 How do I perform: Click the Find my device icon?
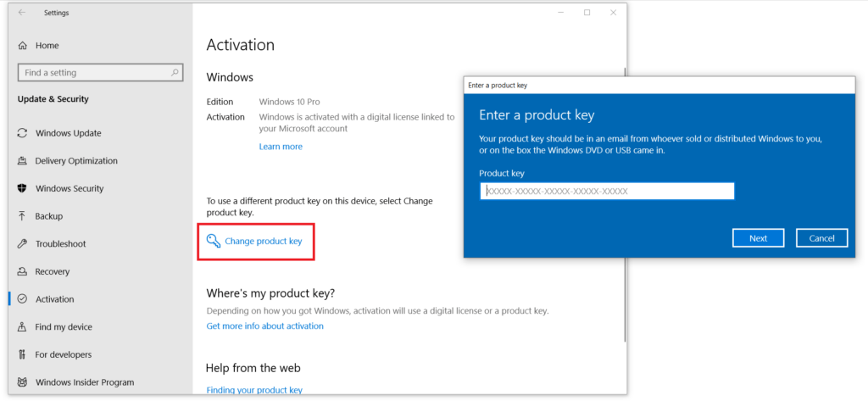click(23, 326)
